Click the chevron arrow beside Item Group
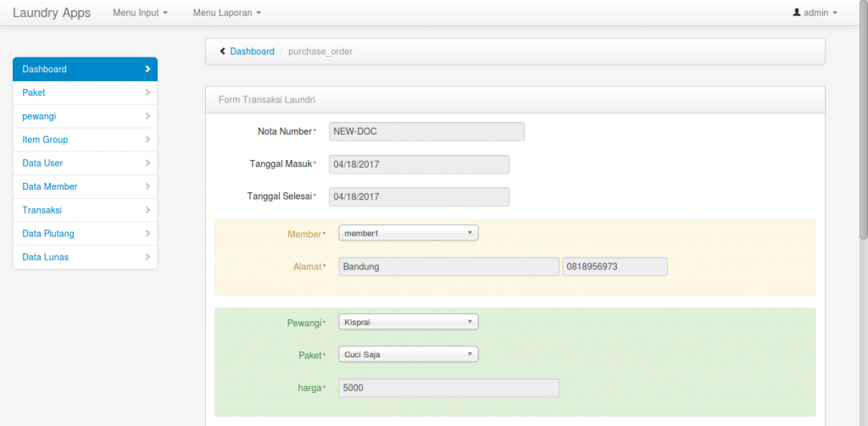The height and width of the screenshot is (426, 868). click(x=147, y=140)
